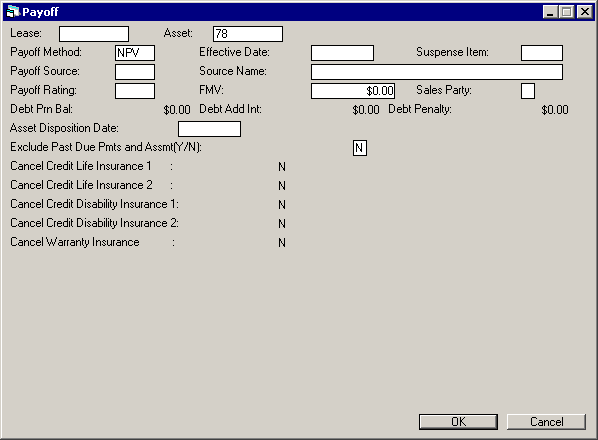Maximize the Payoff window

tap(567, 12)
